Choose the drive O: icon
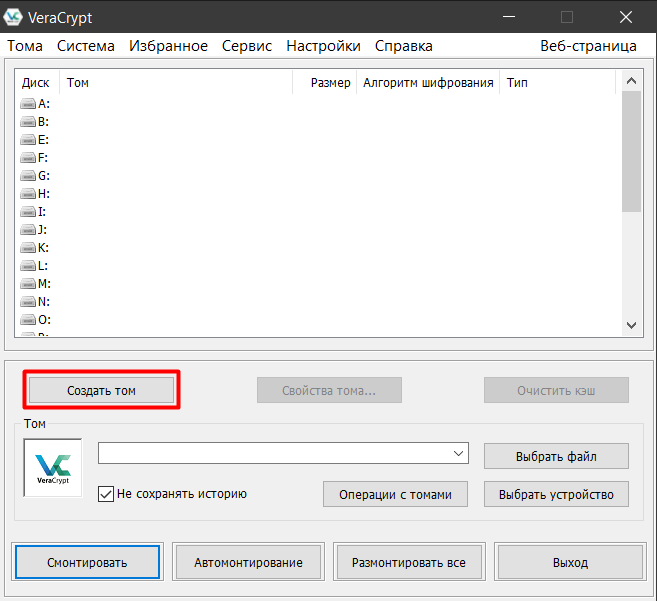The image size is (657, 601). coord(28,320)
